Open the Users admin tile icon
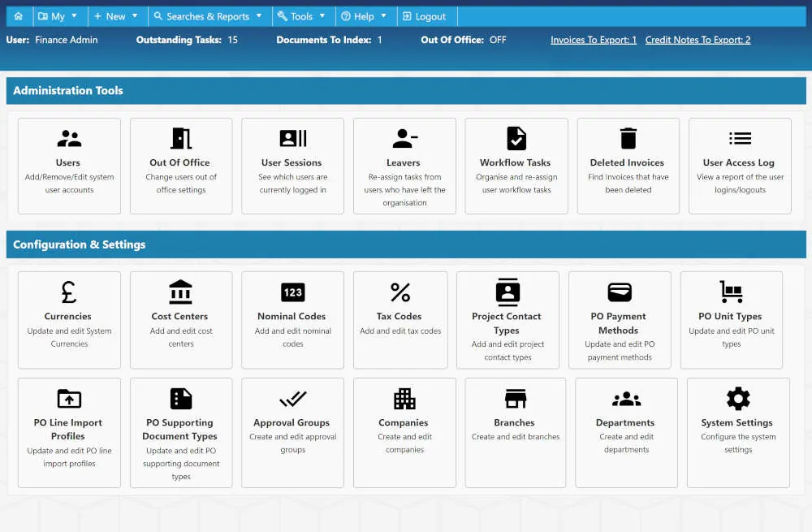Viewport: 812px width, 532px height. tap(69, 139)
